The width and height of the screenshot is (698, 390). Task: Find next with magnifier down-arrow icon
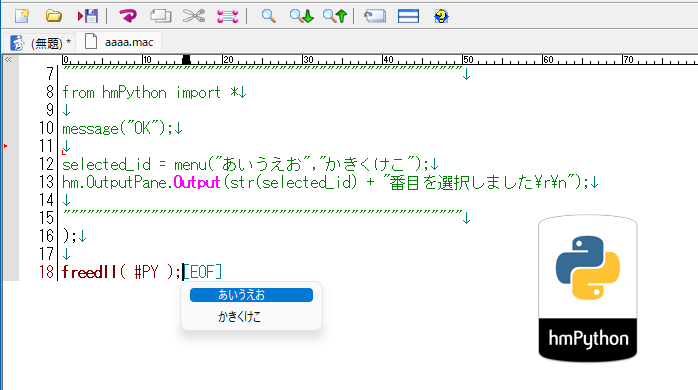point(301,16)
